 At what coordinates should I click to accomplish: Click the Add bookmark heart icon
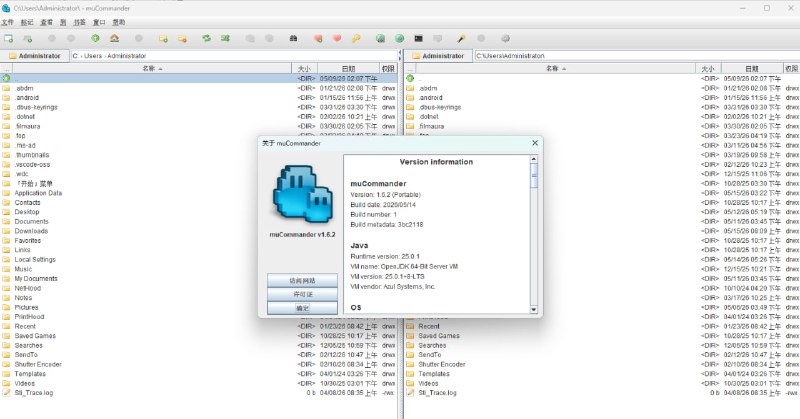click(318, 38)
